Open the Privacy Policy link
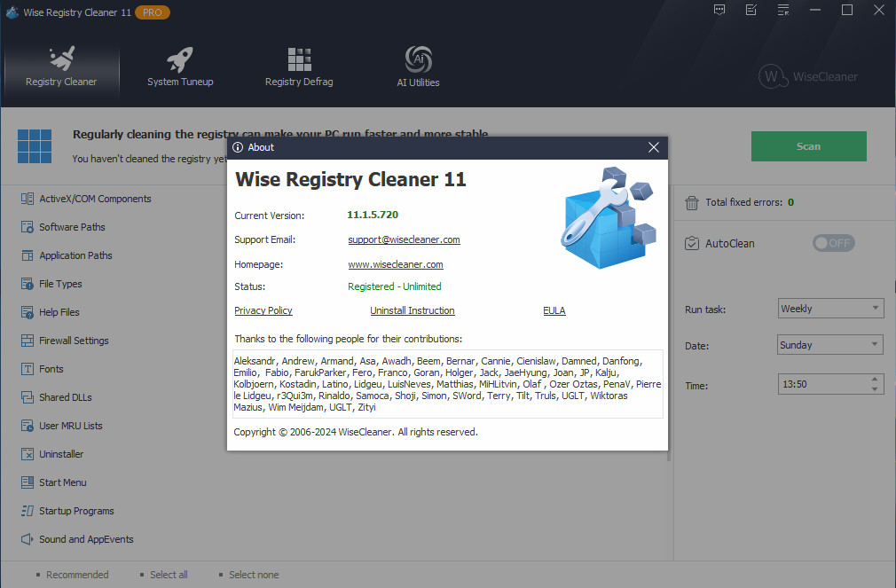The width and height of the screenshot is (896, 588). click(263, 310)
